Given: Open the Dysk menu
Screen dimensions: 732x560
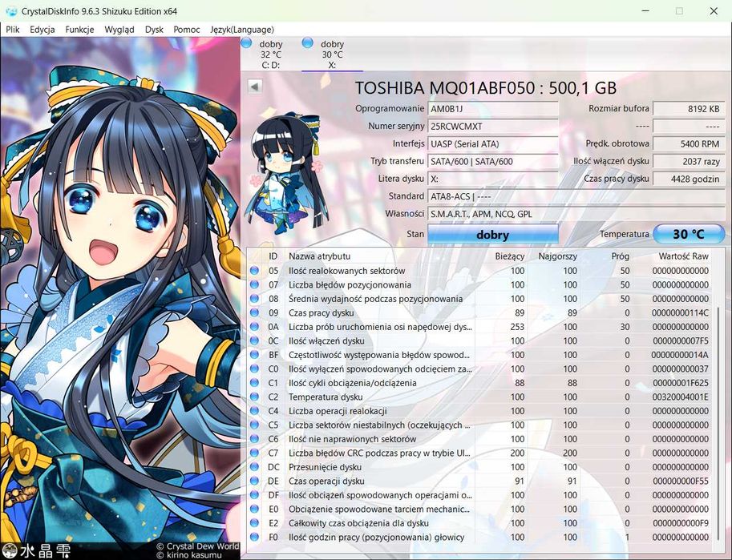Looking at the screenshot, I should [154, 30].
